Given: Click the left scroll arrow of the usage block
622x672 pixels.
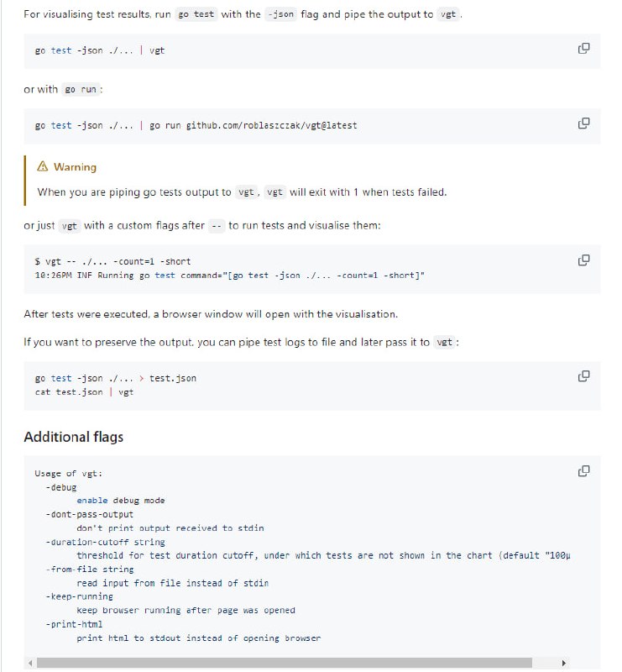Looking at the screenshot, I should point(31,663).
